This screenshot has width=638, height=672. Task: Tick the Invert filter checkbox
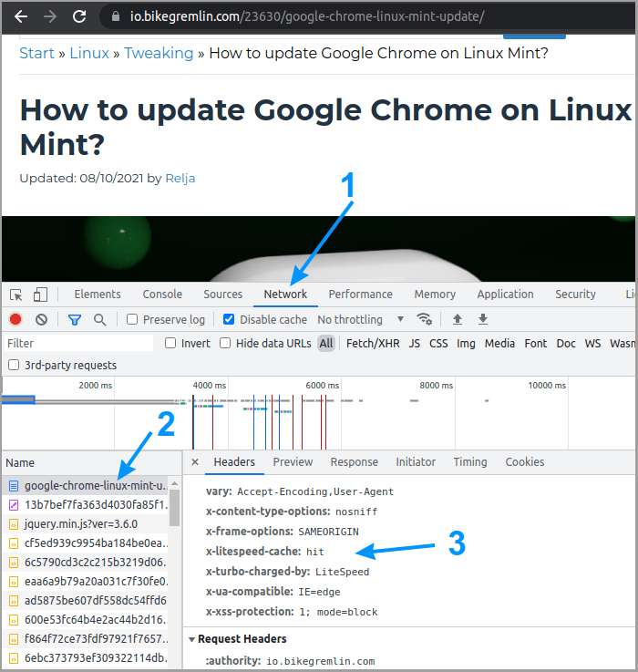tap(170, 343)
